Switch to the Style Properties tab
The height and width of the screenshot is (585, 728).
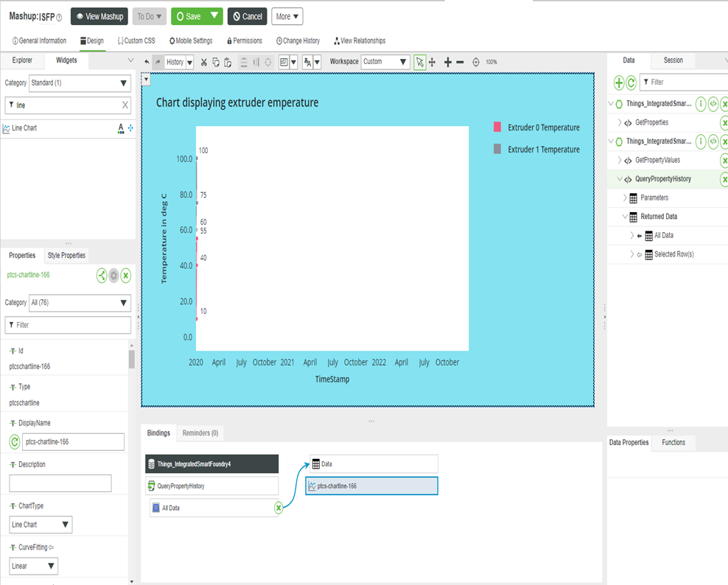66,255
